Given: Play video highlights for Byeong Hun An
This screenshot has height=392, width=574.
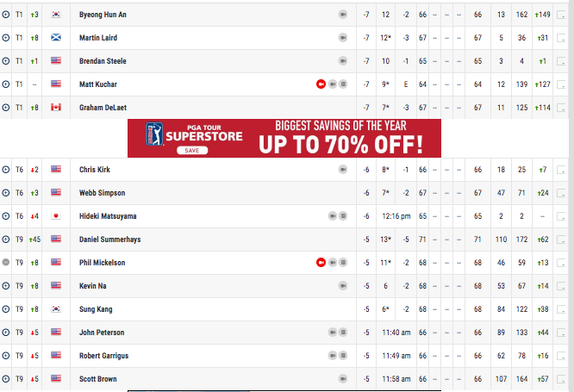Looking at the screenshot, I should click(x=343, y=15).
